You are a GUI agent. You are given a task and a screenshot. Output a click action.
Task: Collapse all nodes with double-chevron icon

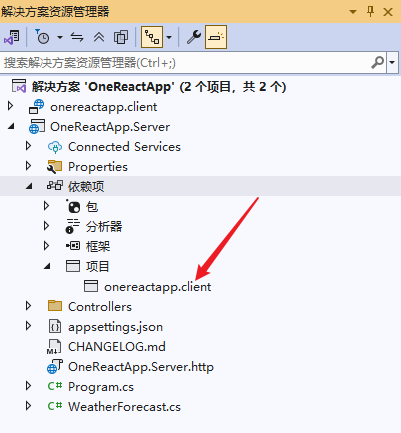(99, 37)
